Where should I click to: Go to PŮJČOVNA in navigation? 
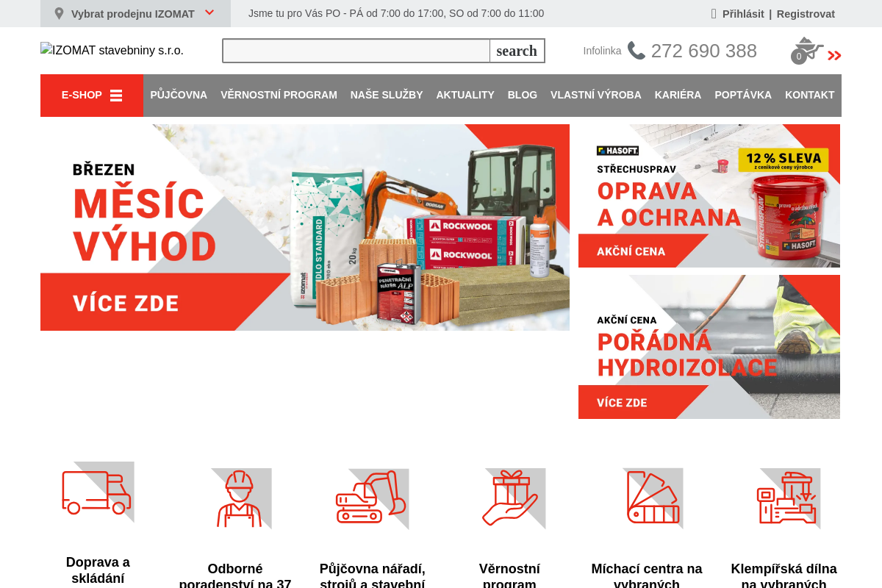point(179,95)
